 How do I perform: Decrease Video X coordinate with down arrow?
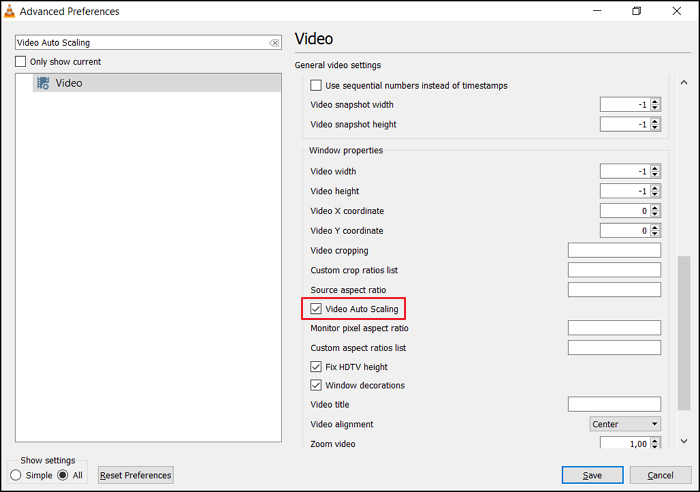pyautogui.click(x=655, y=215)
